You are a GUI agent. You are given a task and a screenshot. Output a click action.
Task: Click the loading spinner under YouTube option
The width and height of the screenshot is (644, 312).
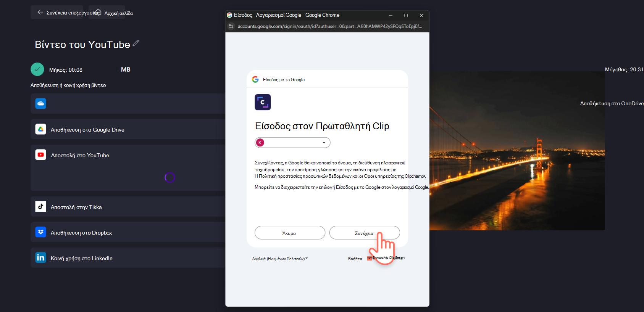[x=170, y=177]
